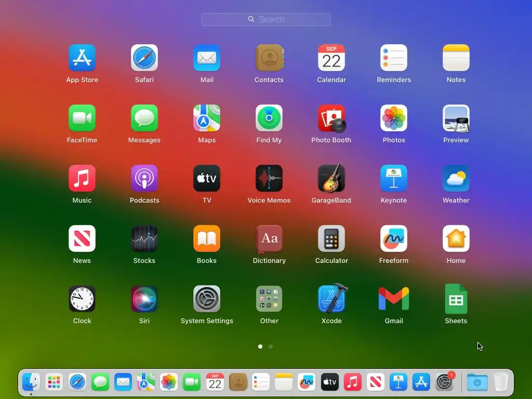Open Finder from the Dock
The height and width of the screenshot is (399, 532).
(31, 382)
